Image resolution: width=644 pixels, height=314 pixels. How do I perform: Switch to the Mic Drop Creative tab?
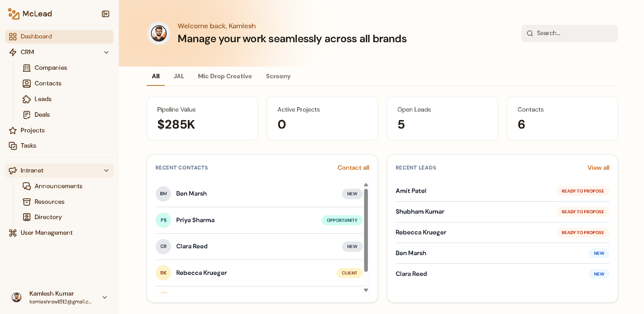pos(225,76)
